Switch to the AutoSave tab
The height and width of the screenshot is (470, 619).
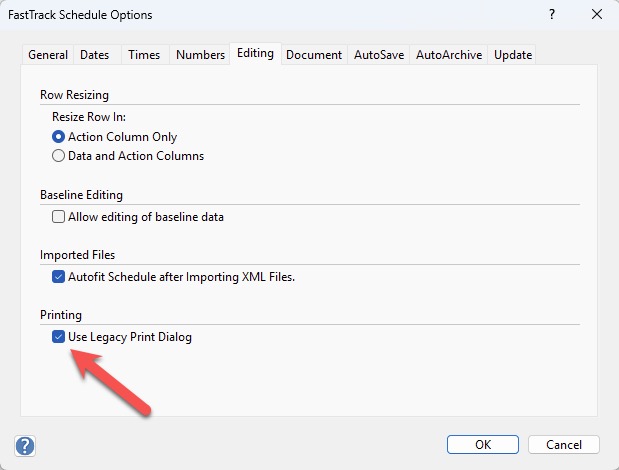(379, 55)
